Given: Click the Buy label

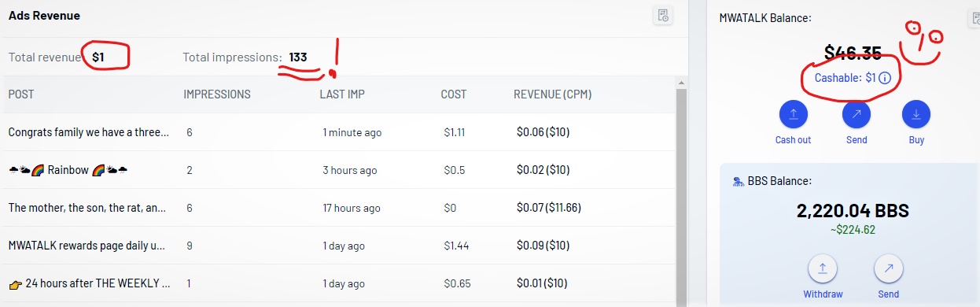Looking at the screenshot, I should [916, 140].
